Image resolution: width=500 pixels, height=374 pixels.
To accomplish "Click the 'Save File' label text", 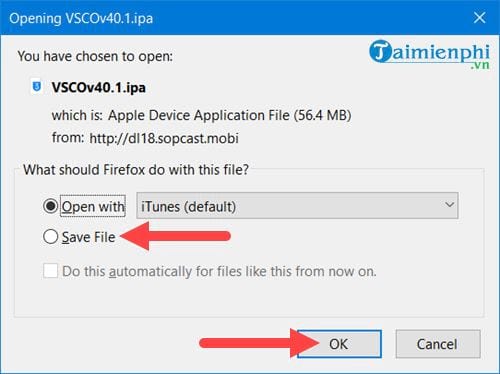I will 89,237.
